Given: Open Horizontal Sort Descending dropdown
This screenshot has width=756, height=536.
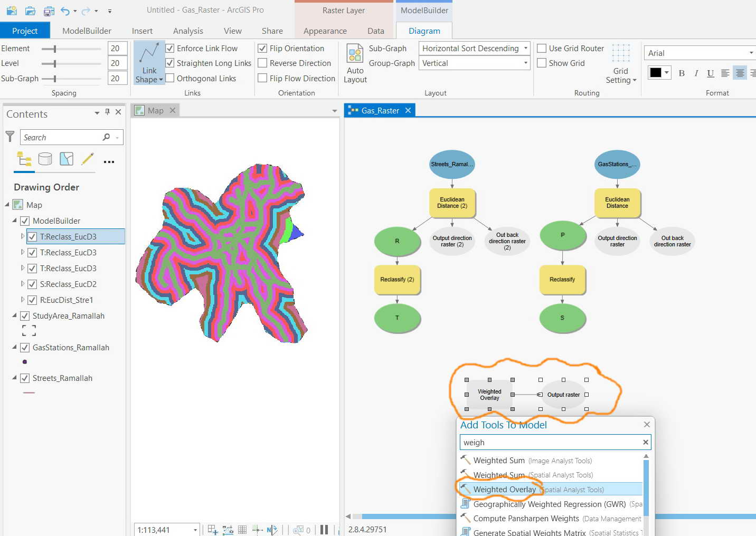Looking at the screenshot, I should point(474,48).
